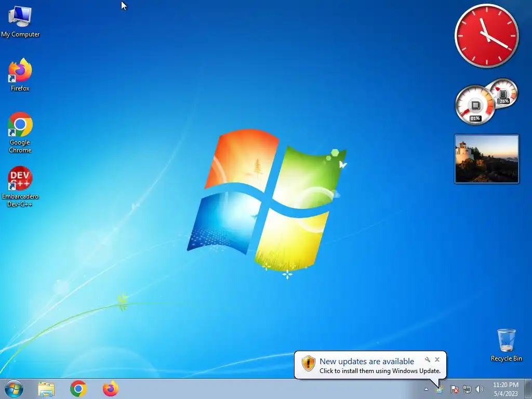Viewport: 532px width, 399px height.
Task: Click the memory usage dial showing 26%
Action: 504,92
